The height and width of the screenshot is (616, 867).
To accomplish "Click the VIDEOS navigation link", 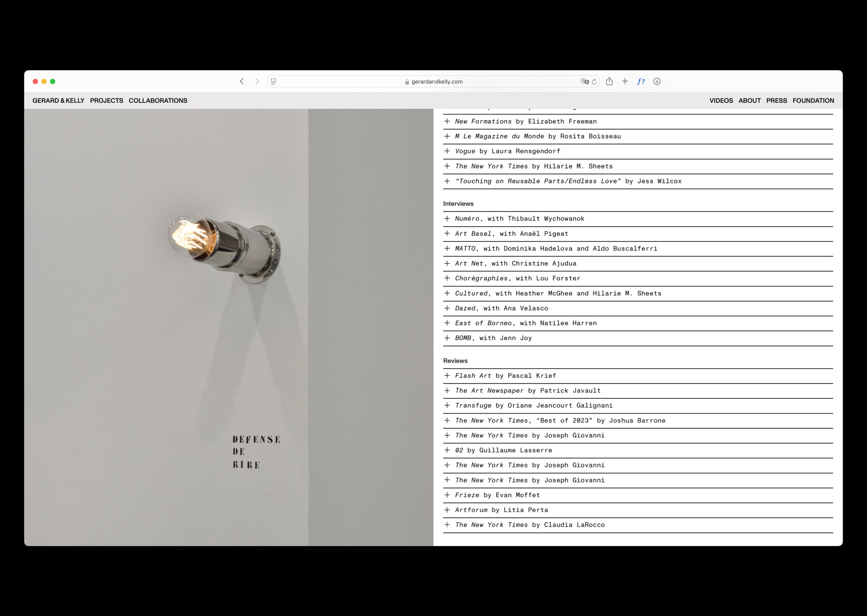I will pyautogui.click(x=721, y=101).
